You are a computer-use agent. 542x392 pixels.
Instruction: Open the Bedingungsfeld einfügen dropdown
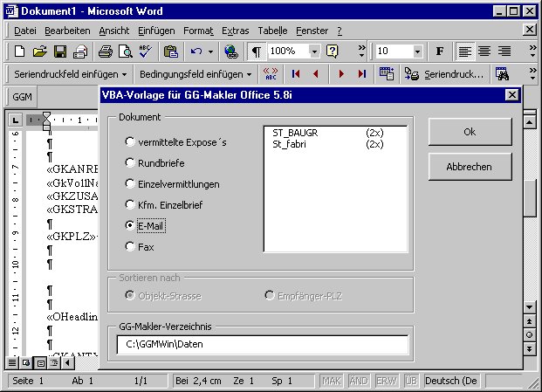coord(196,74)
